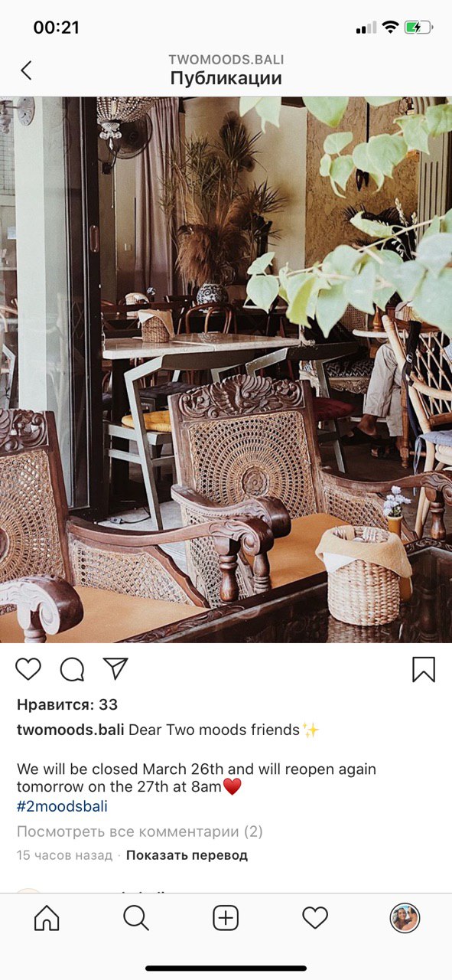Open activity heart in bottom bar

315,917
